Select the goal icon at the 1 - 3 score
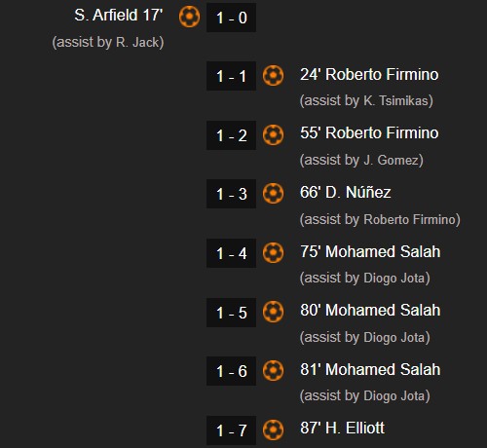This screenshot has width=487, height=448. pos(273,194)
